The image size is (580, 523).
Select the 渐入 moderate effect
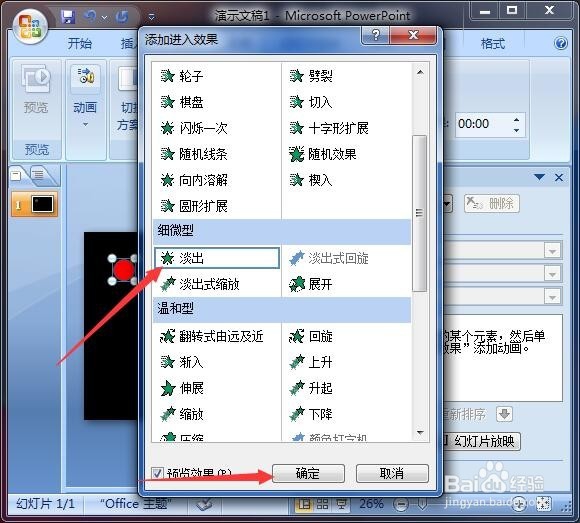(182, 362)
